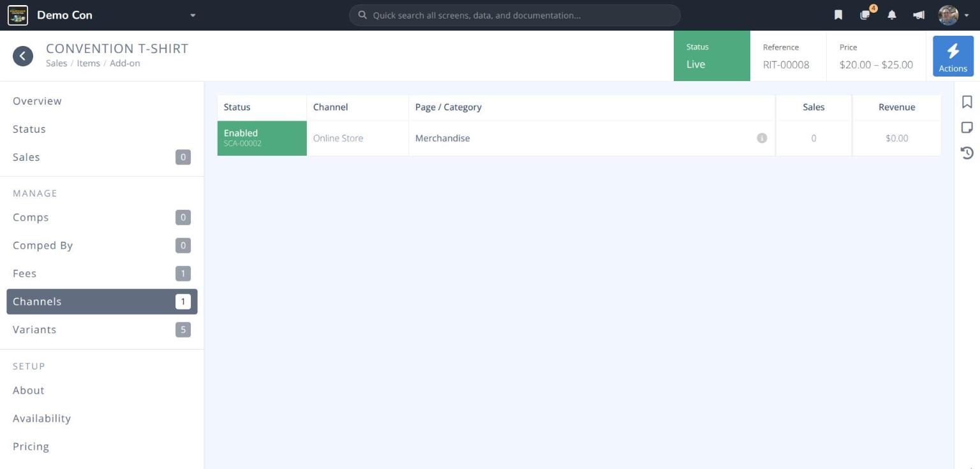Open the history clock icon
Viewport: 980px width, 469px height.
click(967, 153)
